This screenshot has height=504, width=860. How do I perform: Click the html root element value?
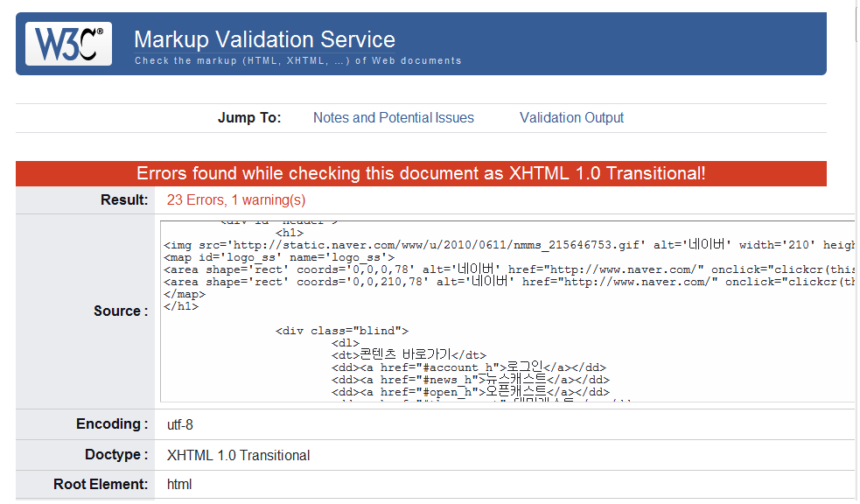179,485
